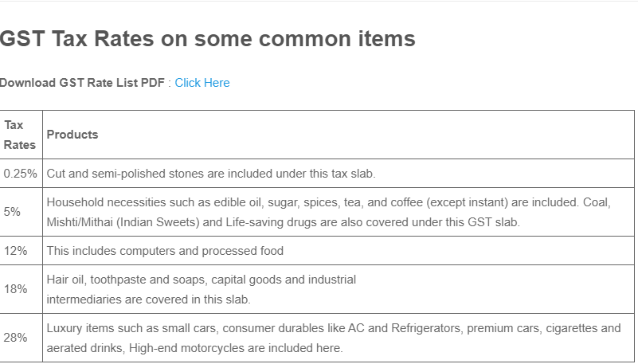This screenshot has width=638, height=364.
Task: Click the Mishti/Mithai Indian Sweets text line
Action: 284,222
